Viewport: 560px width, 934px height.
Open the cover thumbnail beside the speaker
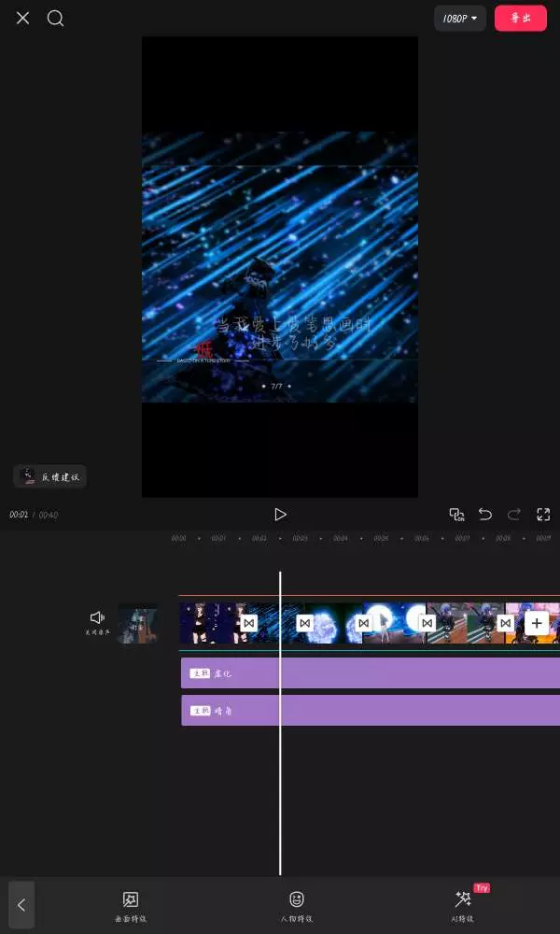[138, 623]
